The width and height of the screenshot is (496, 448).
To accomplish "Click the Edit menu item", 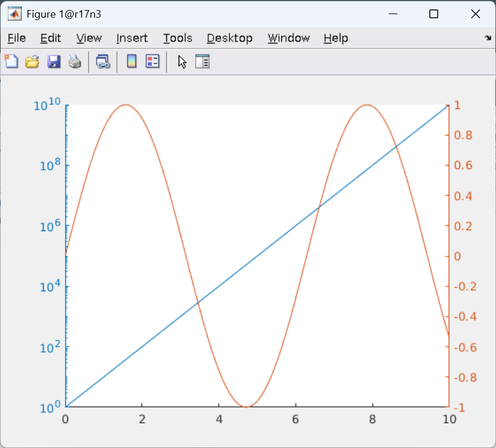I will pos(51,38).
